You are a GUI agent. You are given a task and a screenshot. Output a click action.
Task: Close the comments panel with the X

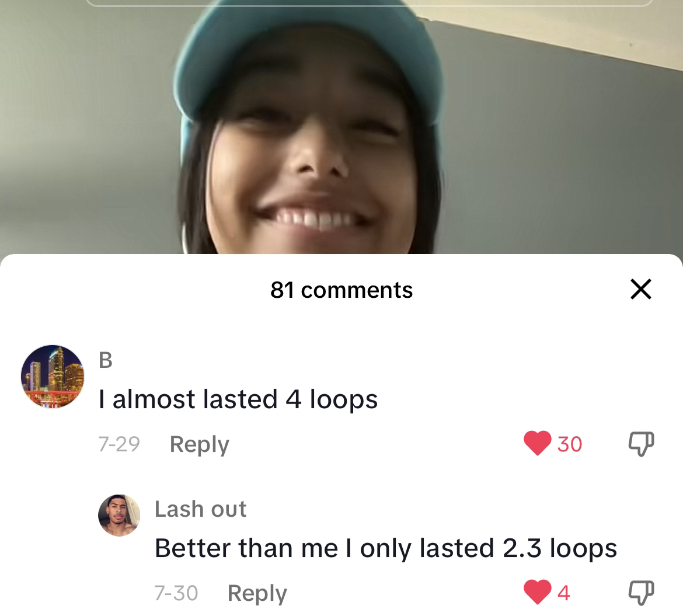pos(641,289)
